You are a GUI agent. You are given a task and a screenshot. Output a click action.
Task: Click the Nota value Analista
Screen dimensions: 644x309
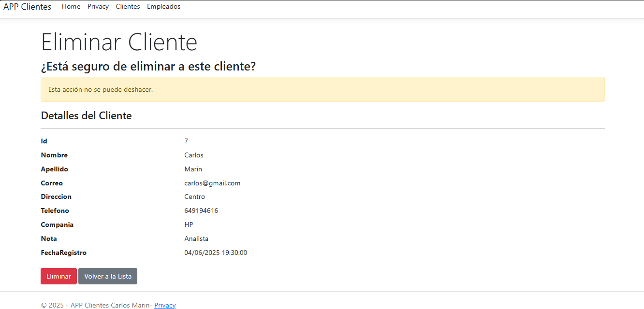pyautogui.click(x=196, y=239)
